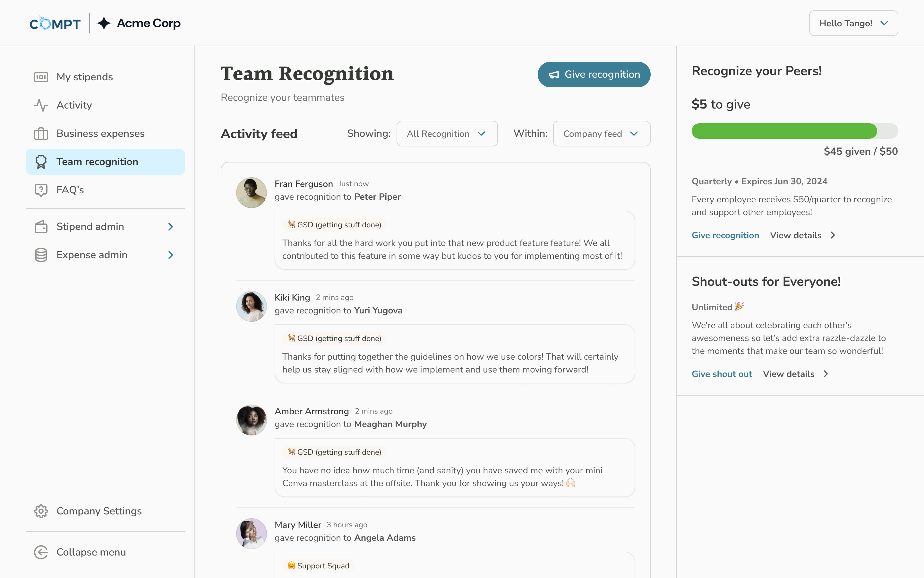Image resolution: width=924 pixels, height=578 pixels.
Task: Go to My stipends
Action: pyautogui.click(x=105, y=77)
